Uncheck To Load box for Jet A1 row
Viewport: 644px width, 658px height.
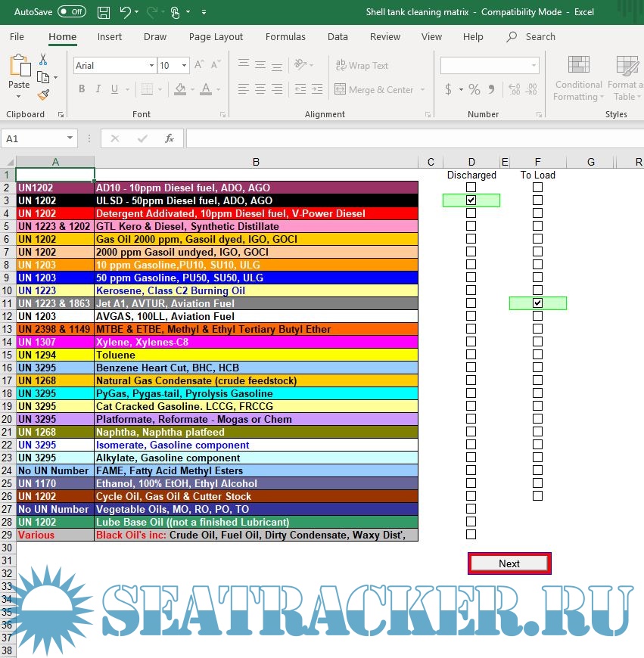(537, 303)
